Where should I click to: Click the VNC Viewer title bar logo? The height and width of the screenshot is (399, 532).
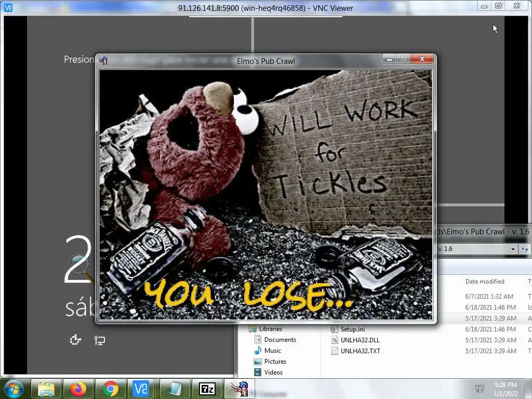(8, 7)
